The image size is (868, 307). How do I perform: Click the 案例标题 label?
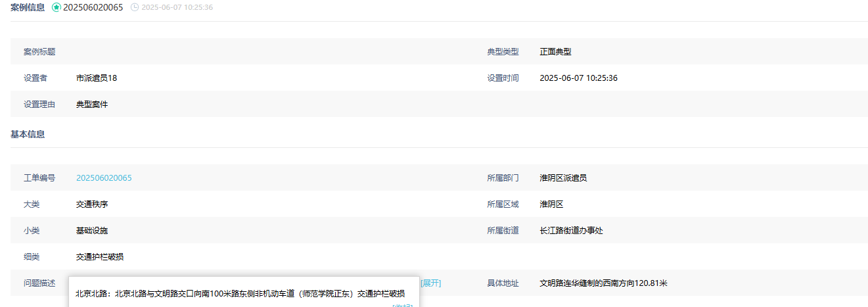coord(39,52)
